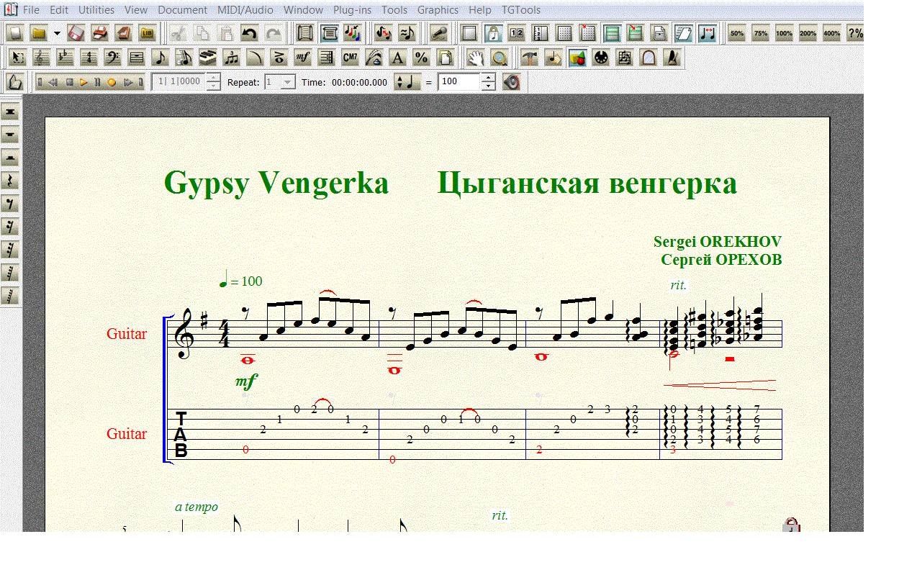Select the metronome Tempo tool
This screenshot has width=917, height=588.
pyautogui.click(x=672, y=58)
